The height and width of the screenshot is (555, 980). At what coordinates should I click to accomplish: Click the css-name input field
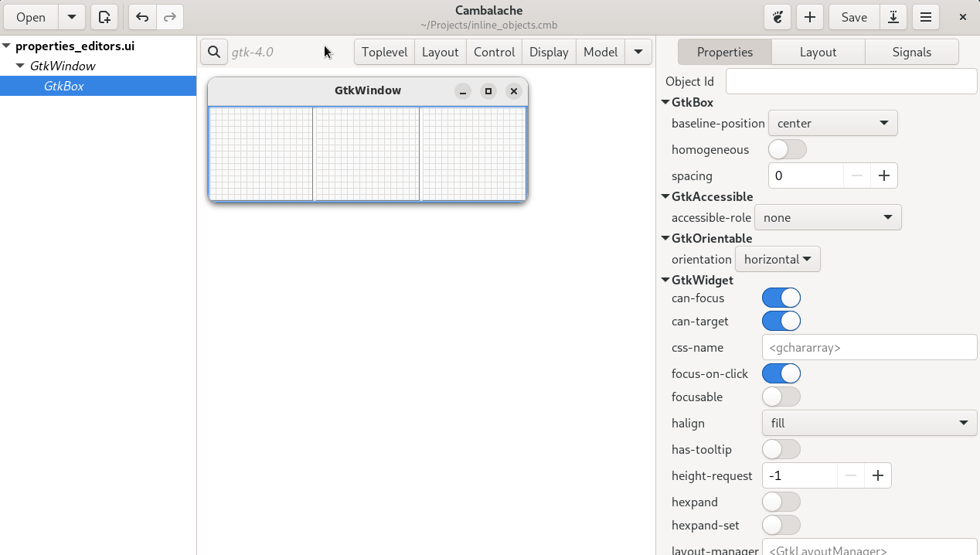(x=869, y=347)
